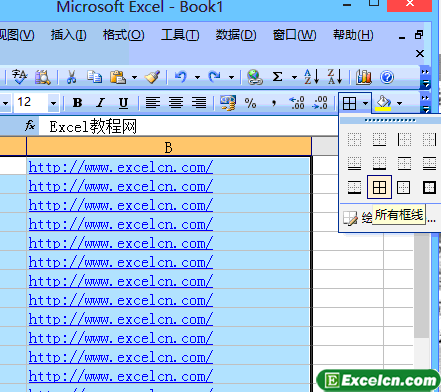
Task: Click the first excelcn.com hyperlink
Action: (x=121, y=167)
